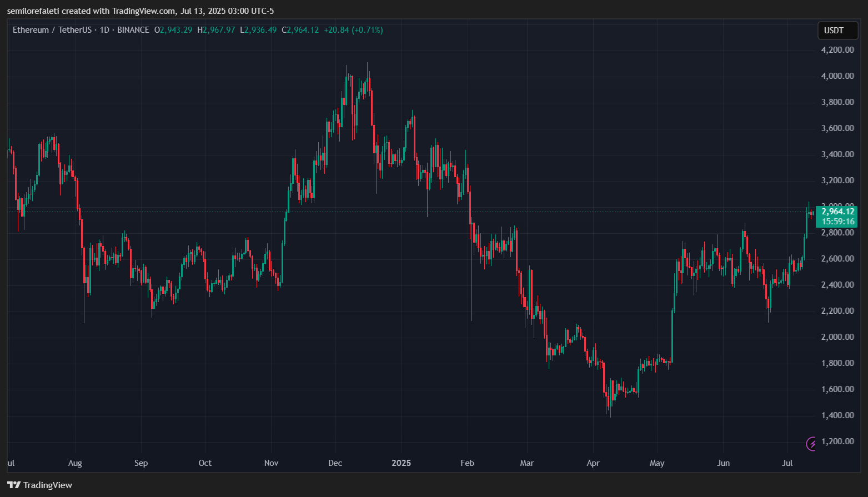Screen dimensions: 868x497
Task: Click the 2025 label on time axis
Action: point(402,463)
